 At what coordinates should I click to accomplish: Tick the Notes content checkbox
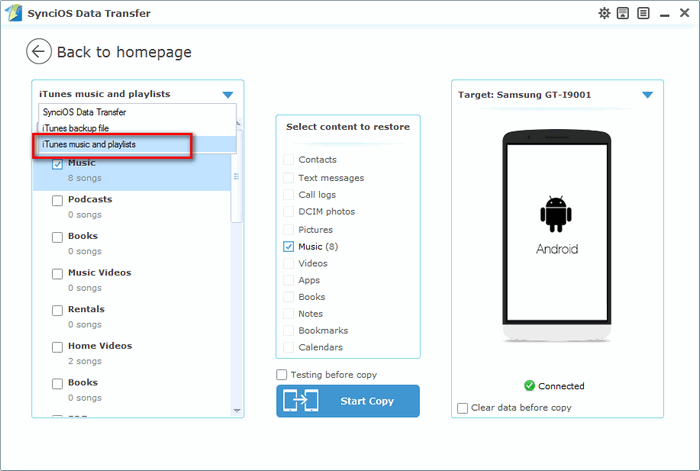coord(288,313)
